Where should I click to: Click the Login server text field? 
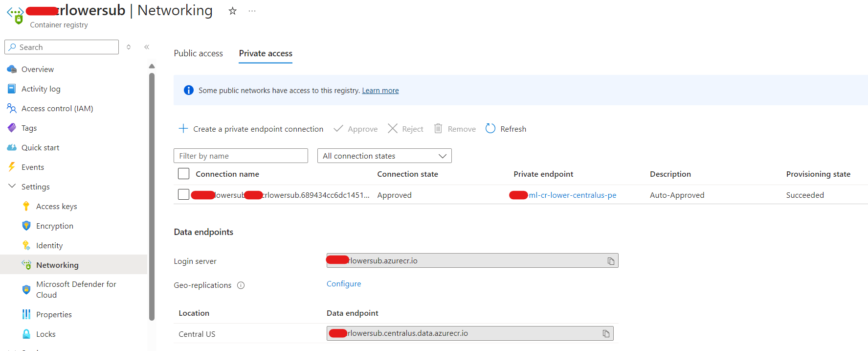472,260
